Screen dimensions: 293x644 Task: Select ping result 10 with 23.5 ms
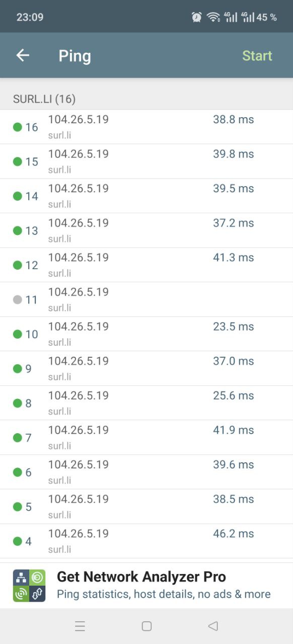[146, 334]
